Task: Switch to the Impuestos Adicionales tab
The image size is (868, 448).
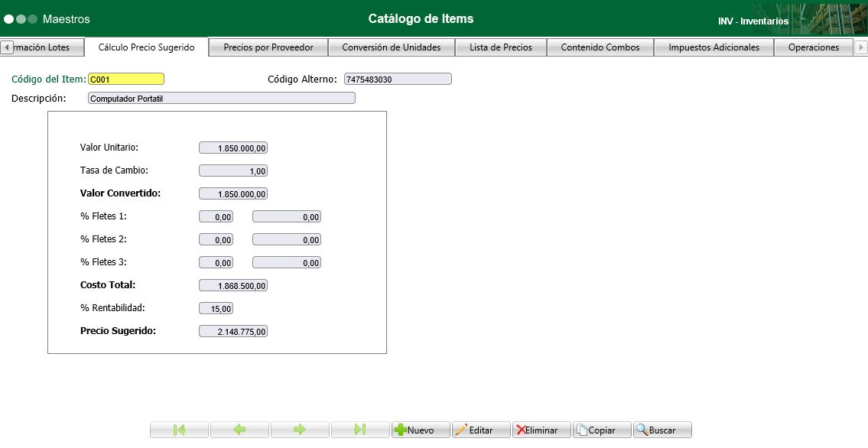Action: [712, 47]
